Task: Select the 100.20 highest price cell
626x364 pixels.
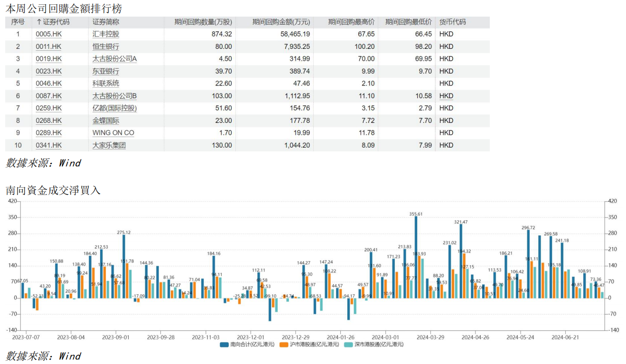Action: (364, 47)
